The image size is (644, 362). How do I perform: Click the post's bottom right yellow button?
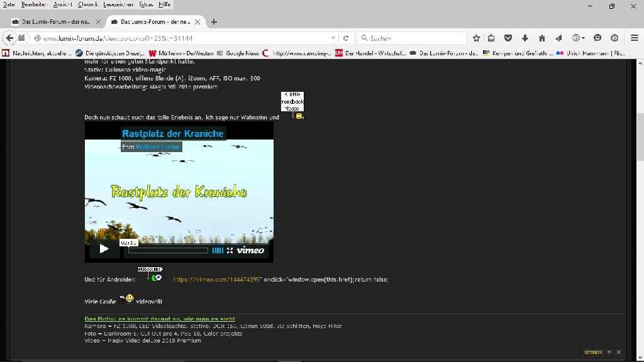(x=593, y=353)
